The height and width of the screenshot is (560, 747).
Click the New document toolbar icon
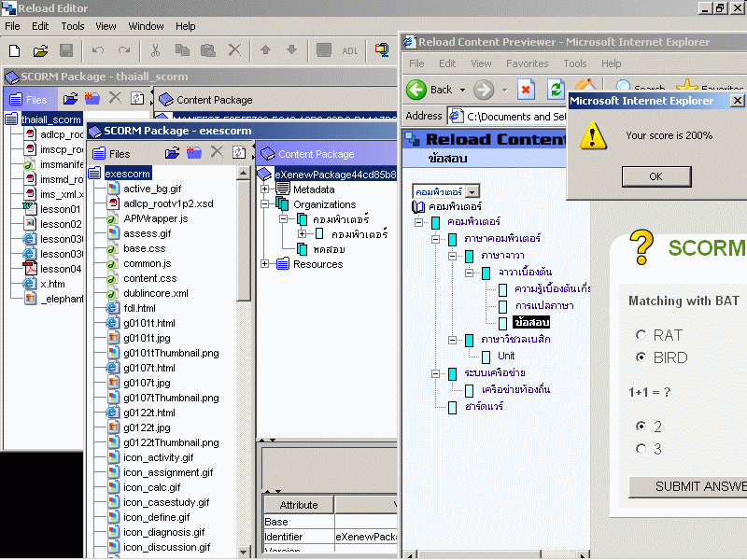coord(15,50)
